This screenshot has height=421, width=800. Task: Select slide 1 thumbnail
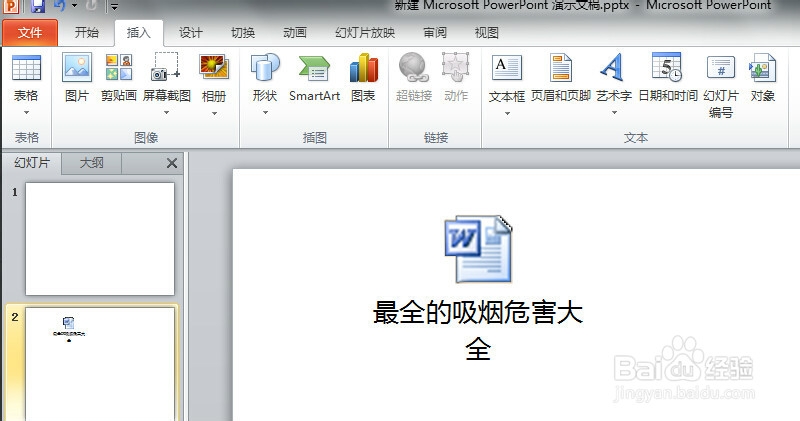coord(100,239)
